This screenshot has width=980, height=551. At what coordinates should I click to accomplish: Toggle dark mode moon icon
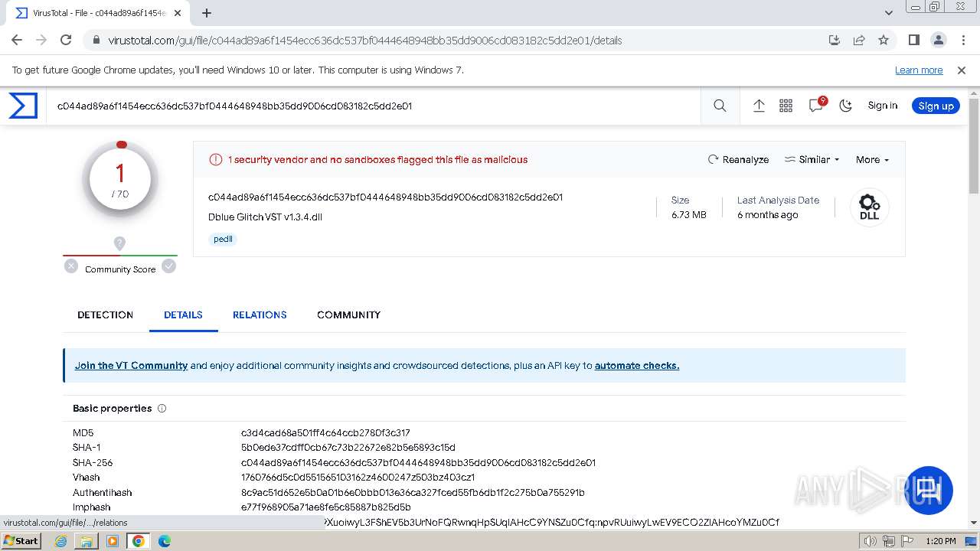click(x=845, y=106)
